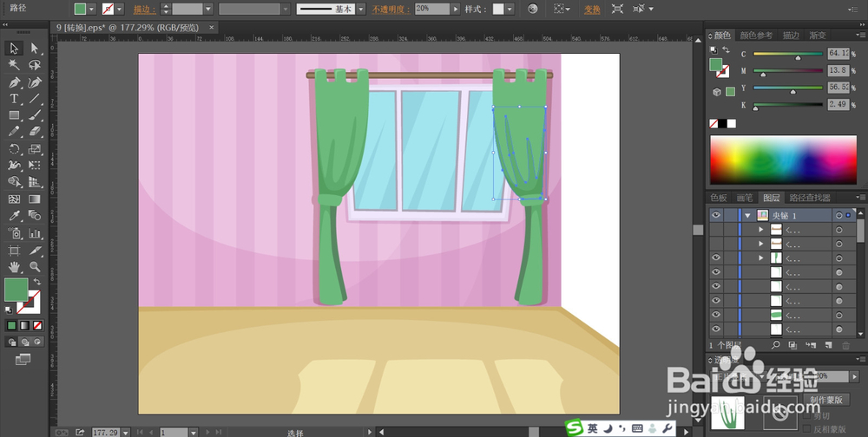
Task: Select the Magic Wand tool
Action: tap(13, 65)
